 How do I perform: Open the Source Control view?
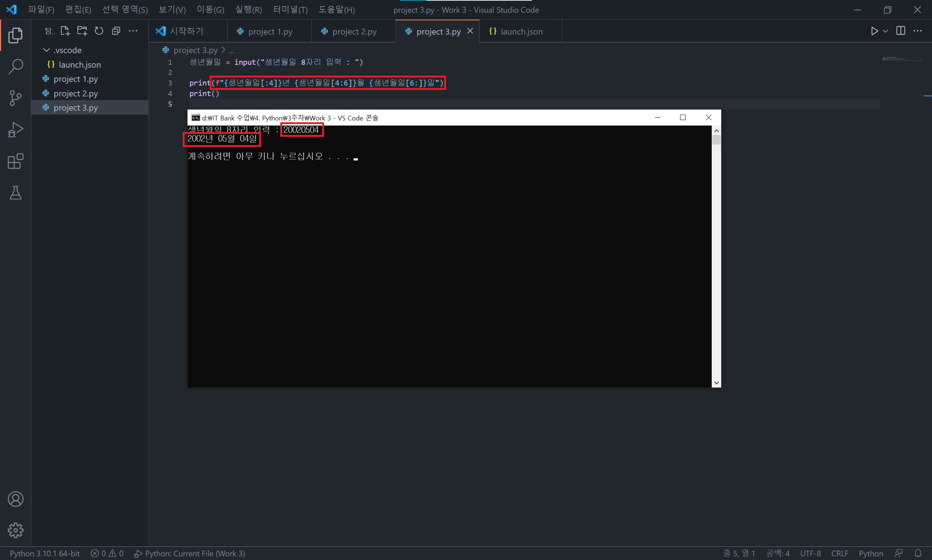pyautogui.click(x=16, y=98)
